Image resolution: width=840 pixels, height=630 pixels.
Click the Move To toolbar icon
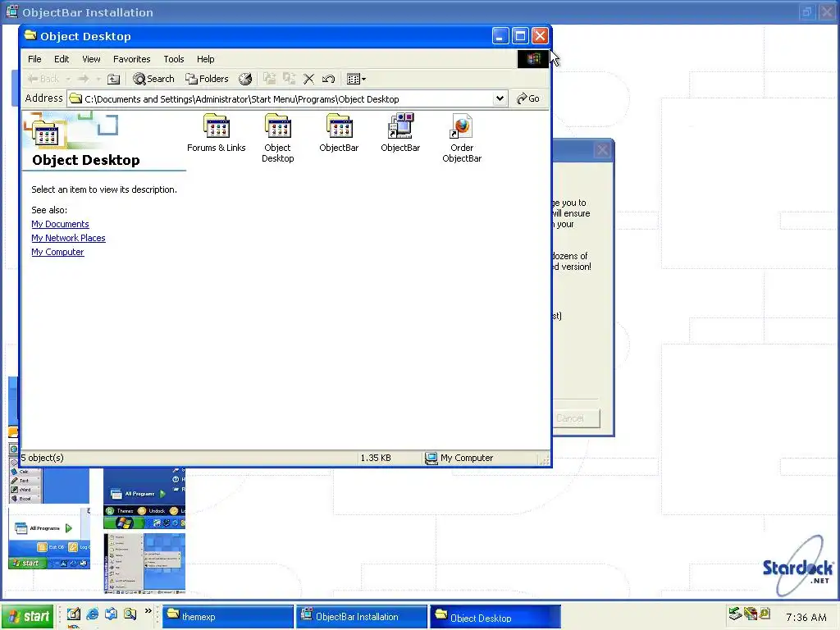coord(269,80)
